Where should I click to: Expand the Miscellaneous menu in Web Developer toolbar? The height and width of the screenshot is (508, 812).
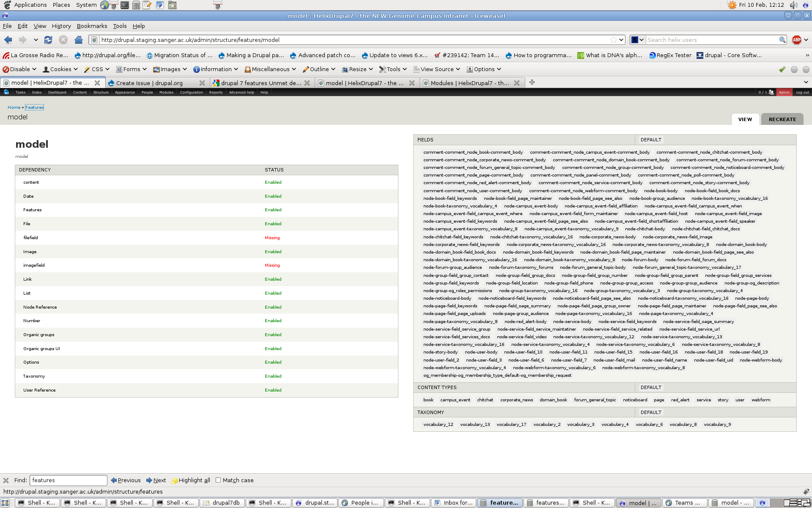[x=269, y=69]
